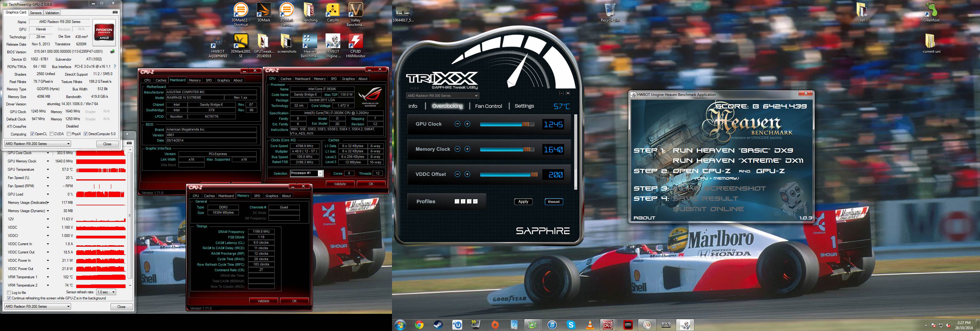The height and width of the screenshot is (331, 980).
Task: Increase GPU Clock with the plus button
Action: [467, 124]
